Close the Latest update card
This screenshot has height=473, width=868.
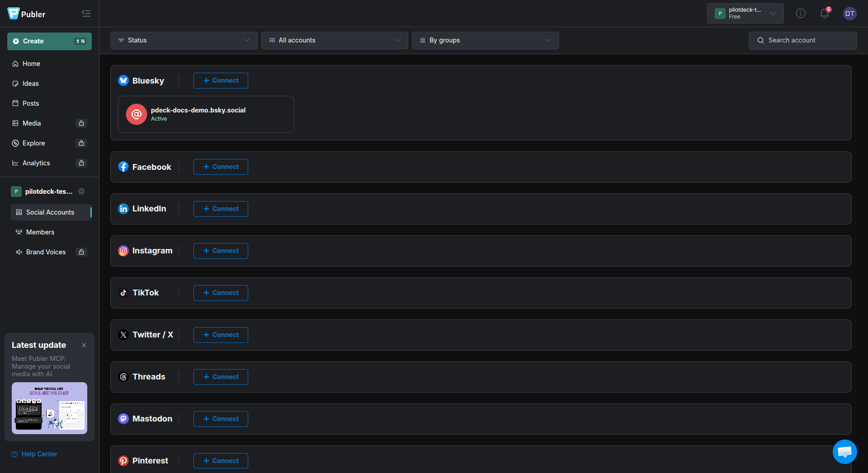84,345
